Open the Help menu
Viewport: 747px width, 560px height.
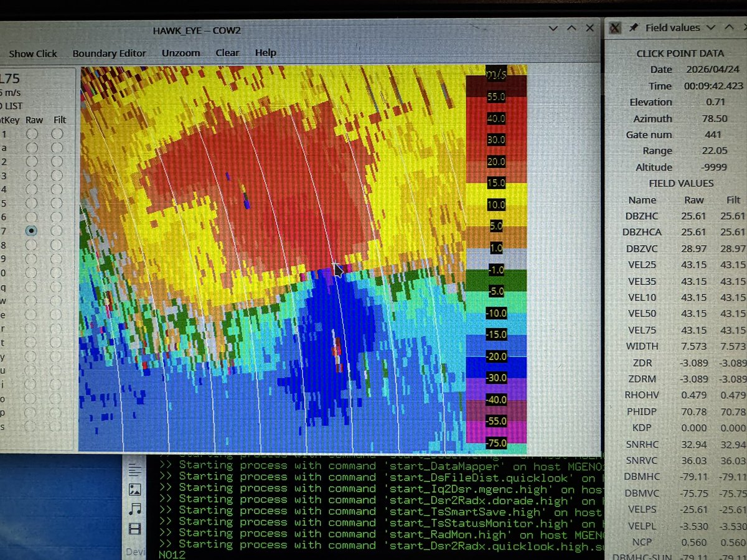(x=266, y=52)
